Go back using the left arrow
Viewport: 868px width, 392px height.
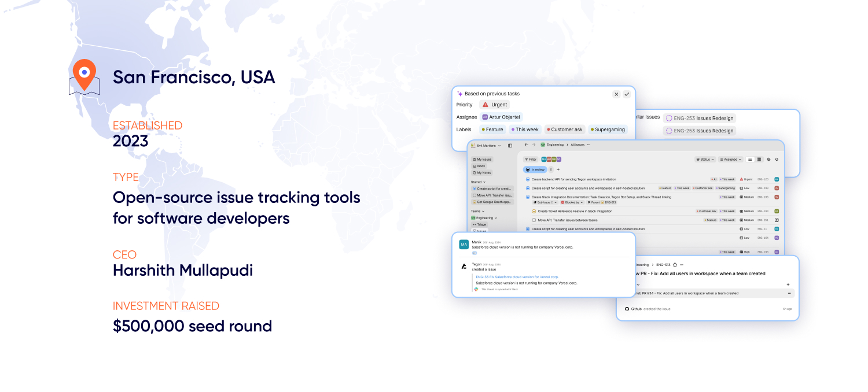pos(526,145)
